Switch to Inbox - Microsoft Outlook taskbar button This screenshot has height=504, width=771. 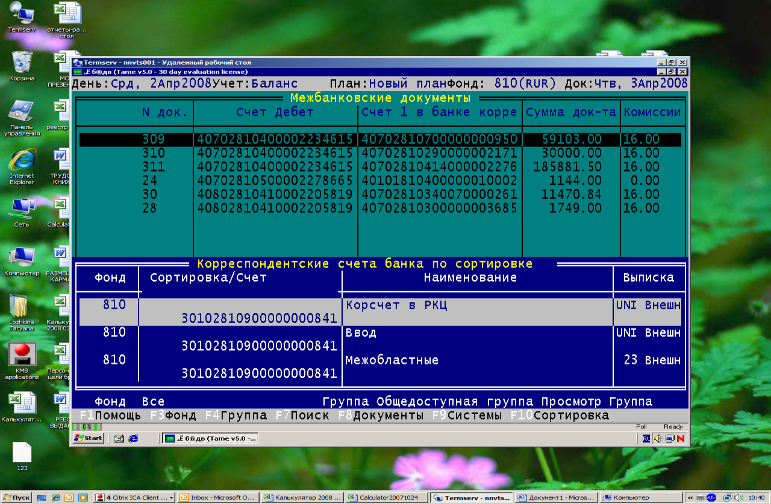coord(218,498)
